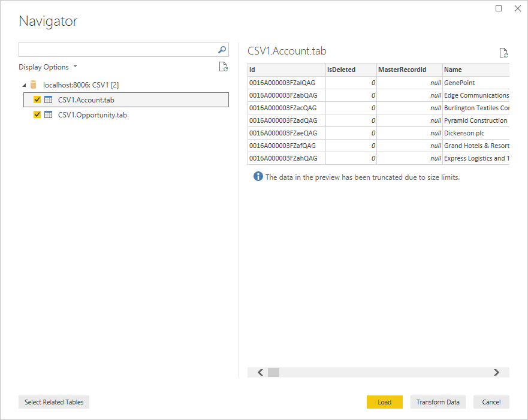Select cell 0016A000003FZahQAG
This screenshot has width=528, height=420.
point(286,158)
